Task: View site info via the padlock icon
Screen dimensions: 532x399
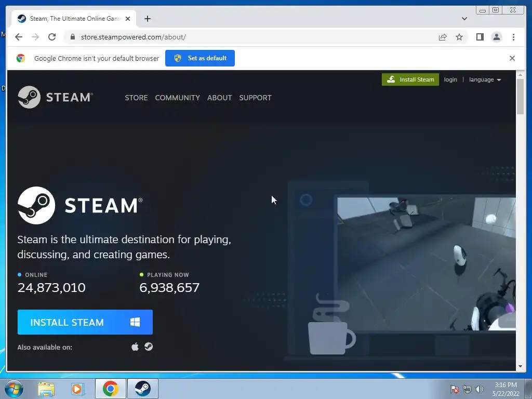Action: pos(72,37)
